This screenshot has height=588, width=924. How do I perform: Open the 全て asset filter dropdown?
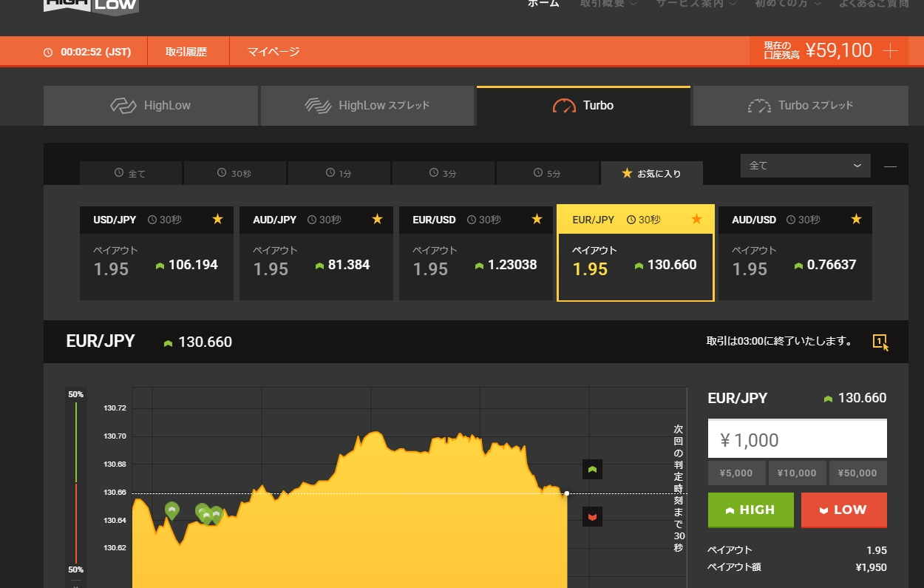click(x=806, y=166)
